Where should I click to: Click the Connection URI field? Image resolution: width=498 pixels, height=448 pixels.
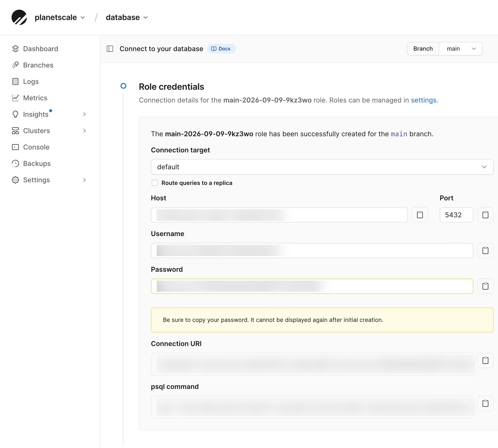[312, 364]
